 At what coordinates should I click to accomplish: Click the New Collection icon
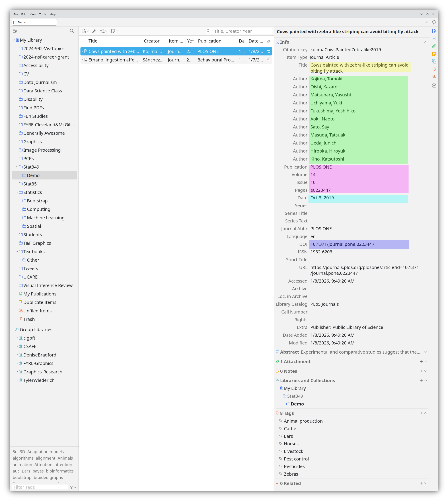tap(15, 31)
